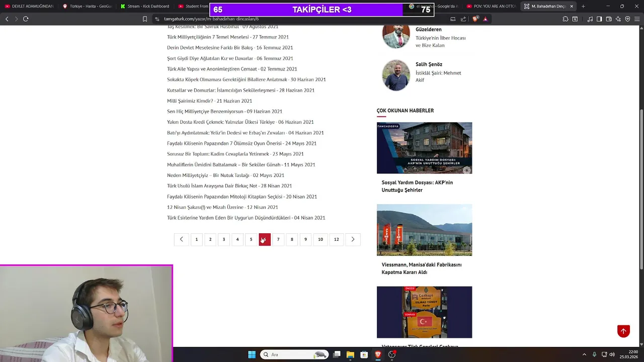Click the red scroll-to-top arrow button
The height and width of the screenshot is (362, 644).
click(x=623, y=331)
